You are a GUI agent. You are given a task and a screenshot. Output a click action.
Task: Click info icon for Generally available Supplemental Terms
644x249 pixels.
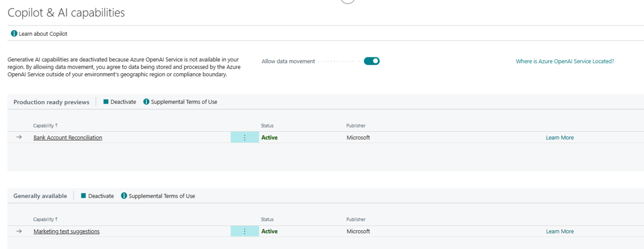click(x=124, y=196)
